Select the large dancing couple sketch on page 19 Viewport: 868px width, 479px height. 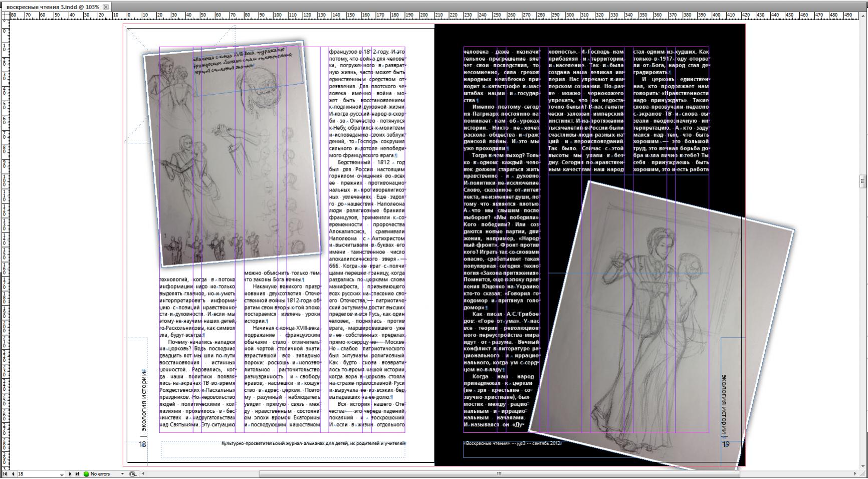(662, 326)
